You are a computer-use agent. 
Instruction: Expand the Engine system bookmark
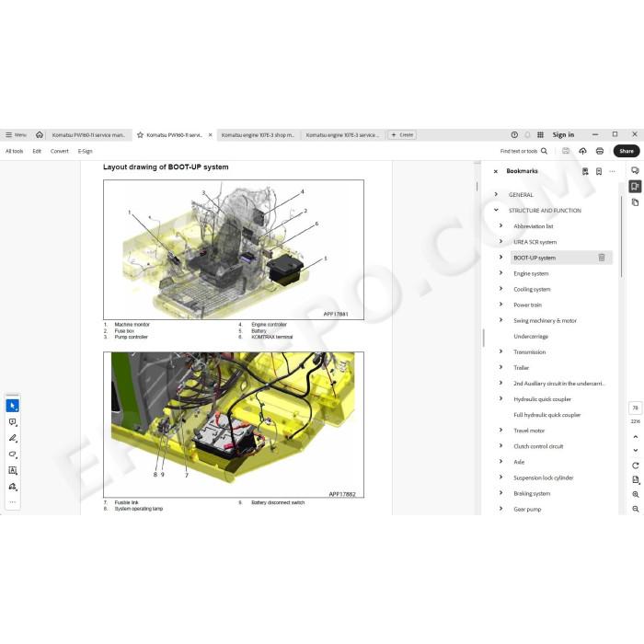(x=500, y=272)
